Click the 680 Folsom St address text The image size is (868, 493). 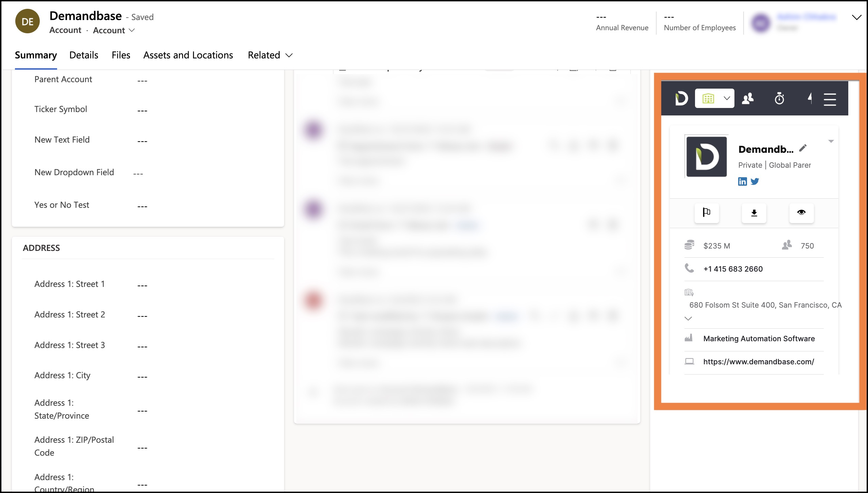[x=765, y=305]
